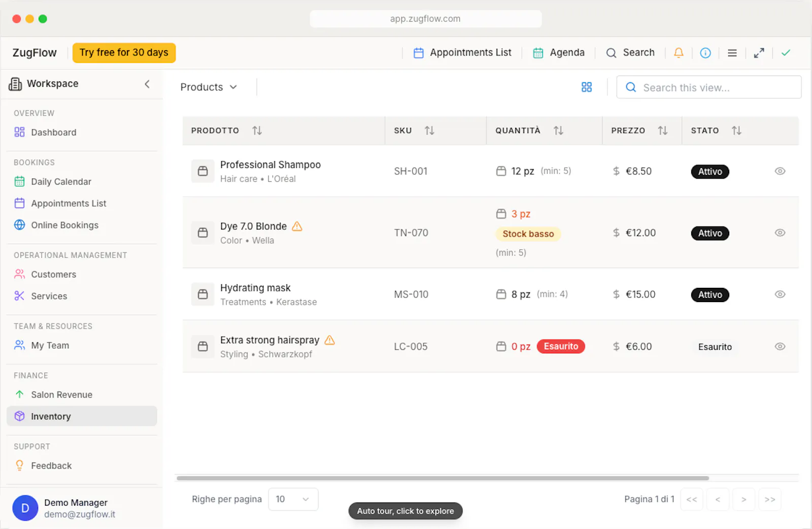View Professional Shampoo details via eye icon
This screenshot has height=529, width=812.
[780, 171]
